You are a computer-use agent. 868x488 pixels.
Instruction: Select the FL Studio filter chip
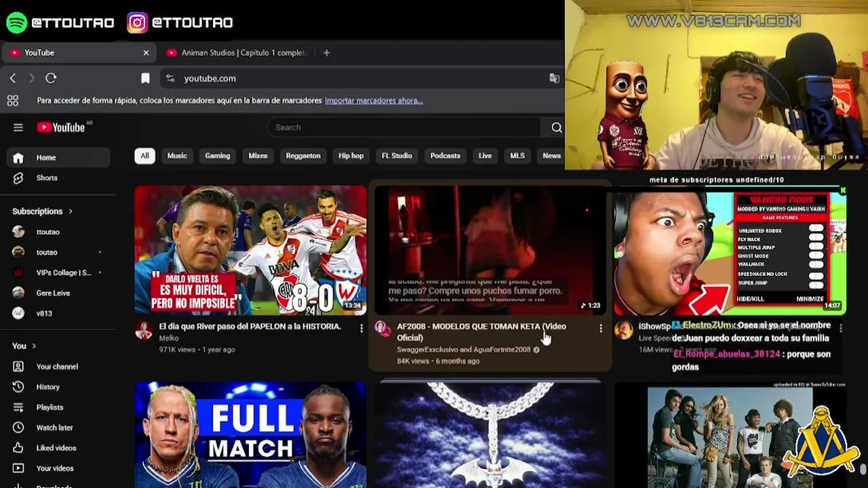397,156
